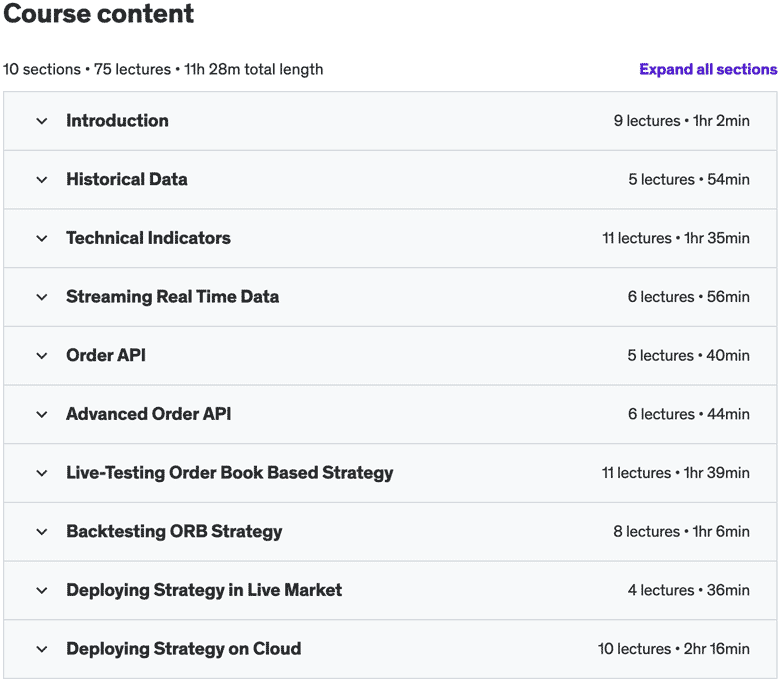The width and height of the screenshot is (780, 682).
Task: Click the '5 lectures • 54min' text
Action: 689,180
